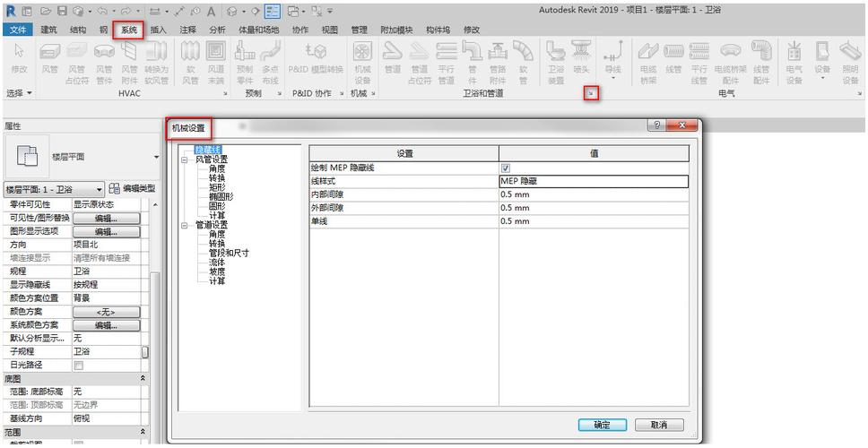Open the 卫浴和管道 panel settings launcher arrow
Screen dimensions: 868x448
tap(591, 93)
